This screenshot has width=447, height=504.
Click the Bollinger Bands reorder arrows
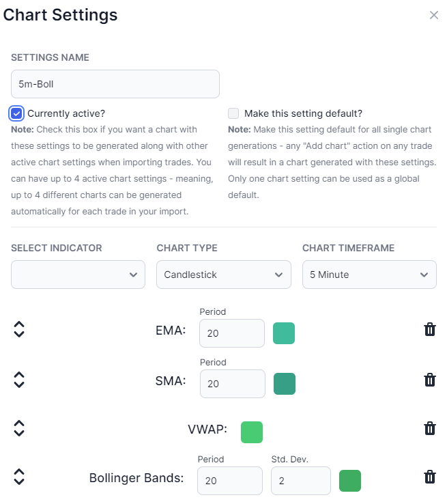coord(19,477)
